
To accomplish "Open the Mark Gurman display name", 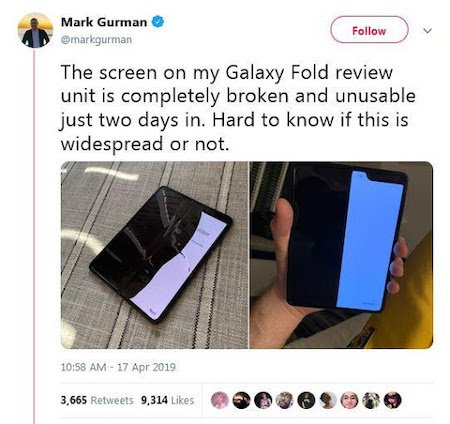I will [104, 22].
